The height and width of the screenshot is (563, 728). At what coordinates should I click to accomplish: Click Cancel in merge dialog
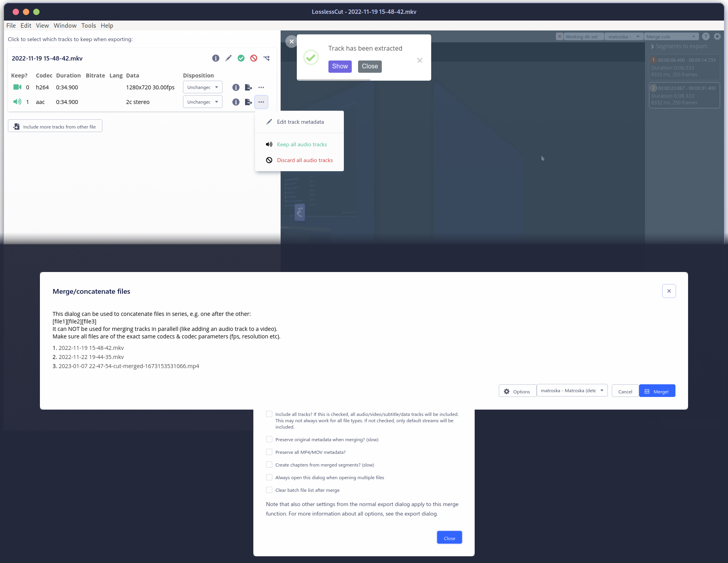625,391
